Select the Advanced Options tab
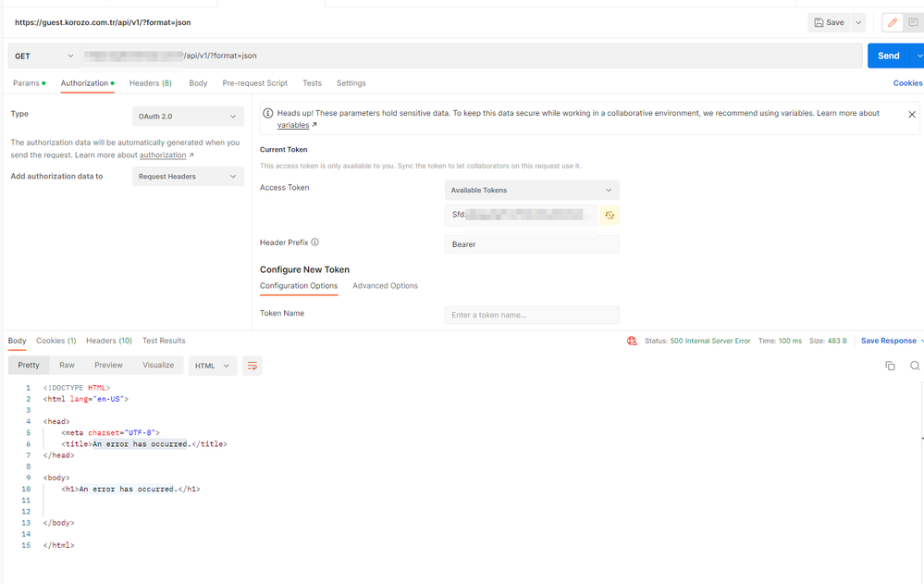The width and height of the screenshot is (924, 584). point(385,286)
